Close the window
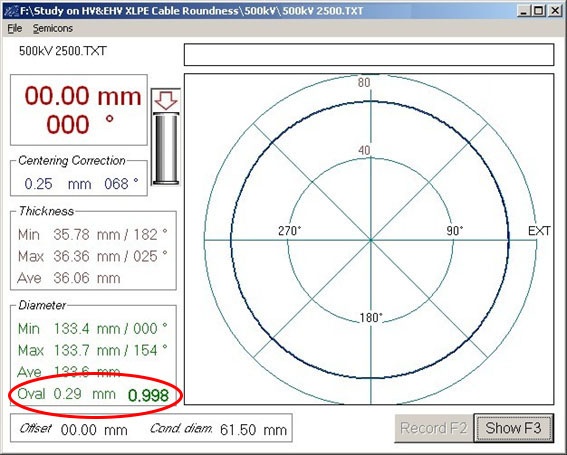 click(x=555, y=11)
